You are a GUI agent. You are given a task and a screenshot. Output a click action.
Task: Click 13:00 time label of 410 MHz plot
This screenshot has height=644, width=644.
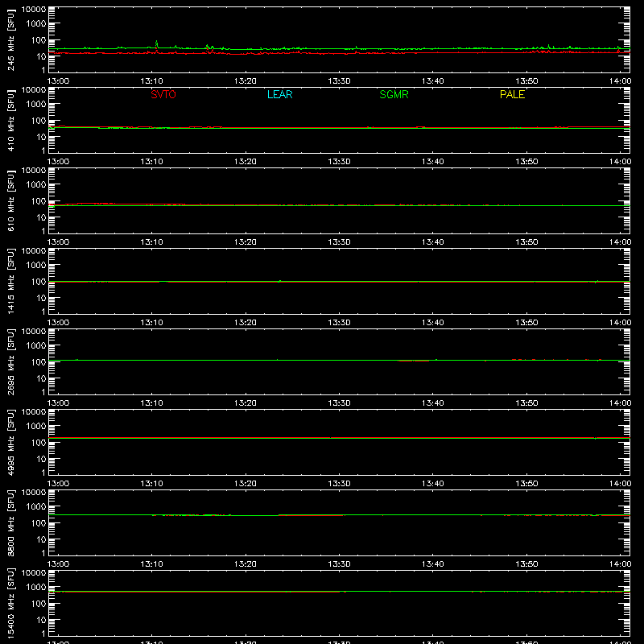coord(58,162)
